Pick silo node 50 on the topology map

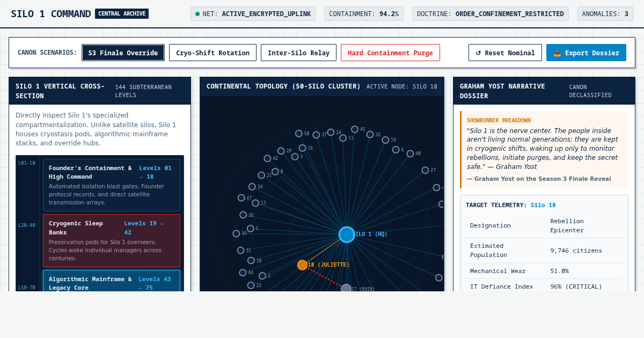click(299, 134)
